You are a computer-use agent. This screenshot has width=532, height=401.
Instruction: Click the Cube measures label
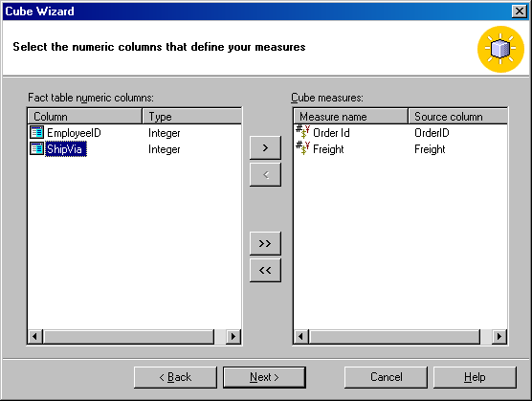click(x=327, y=98)
